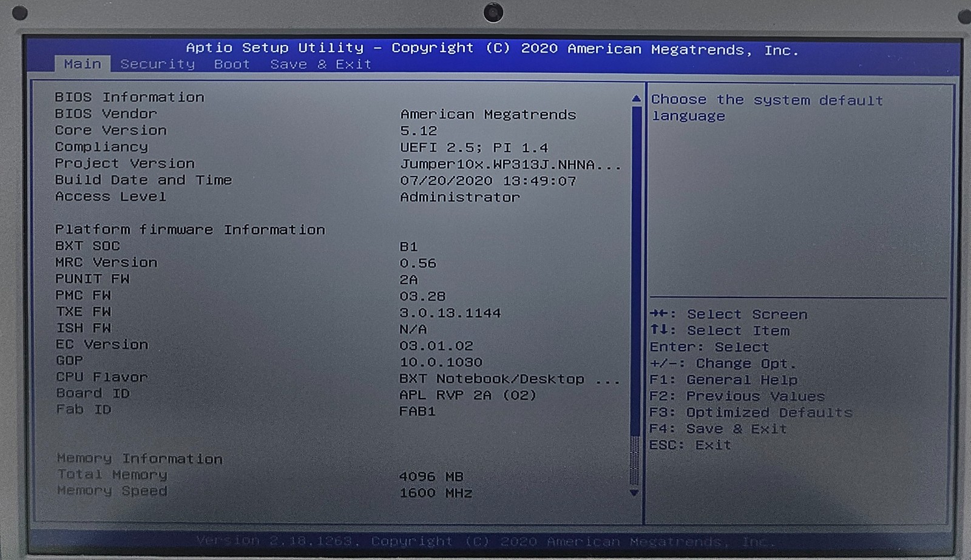Click the 4096 MB value

[x=431, y=476]
